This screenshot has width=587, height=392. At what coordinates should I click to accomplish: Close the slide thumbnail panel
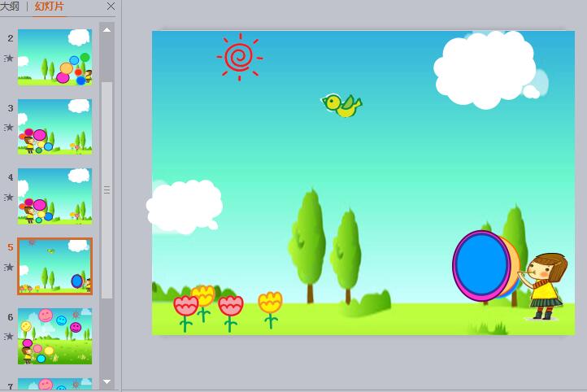[111, 6]
